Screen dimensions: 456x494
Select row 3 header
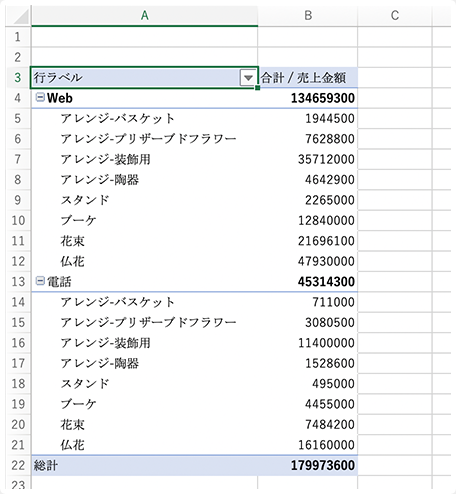click(18, 78)
